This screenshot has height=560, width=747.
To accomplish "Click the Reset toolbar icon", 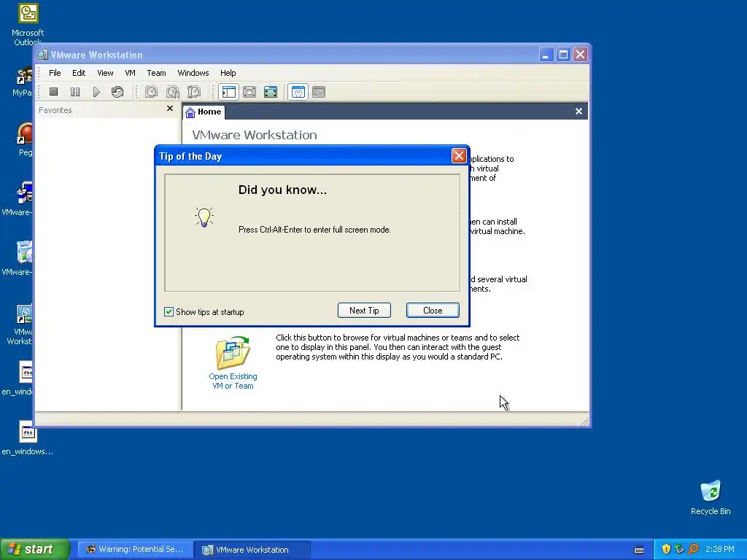I will pyautogui.click(x=117, y=91).
